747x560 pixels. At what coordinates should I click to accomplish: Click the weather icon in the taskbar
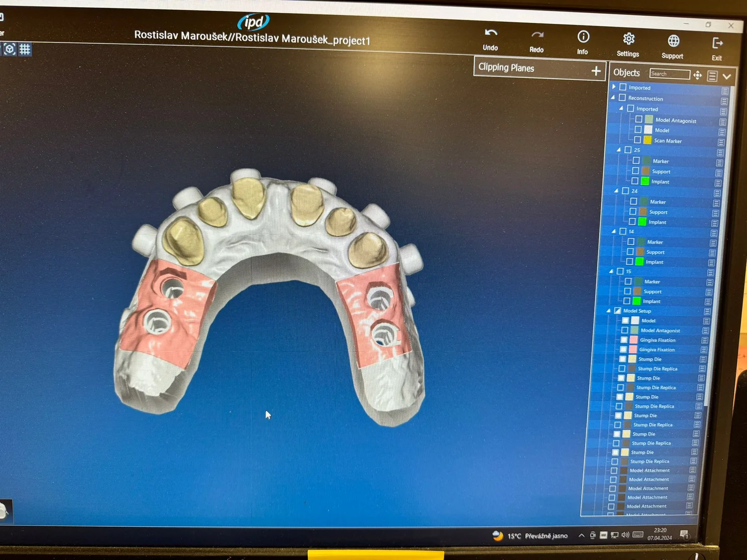coord(498,535)
